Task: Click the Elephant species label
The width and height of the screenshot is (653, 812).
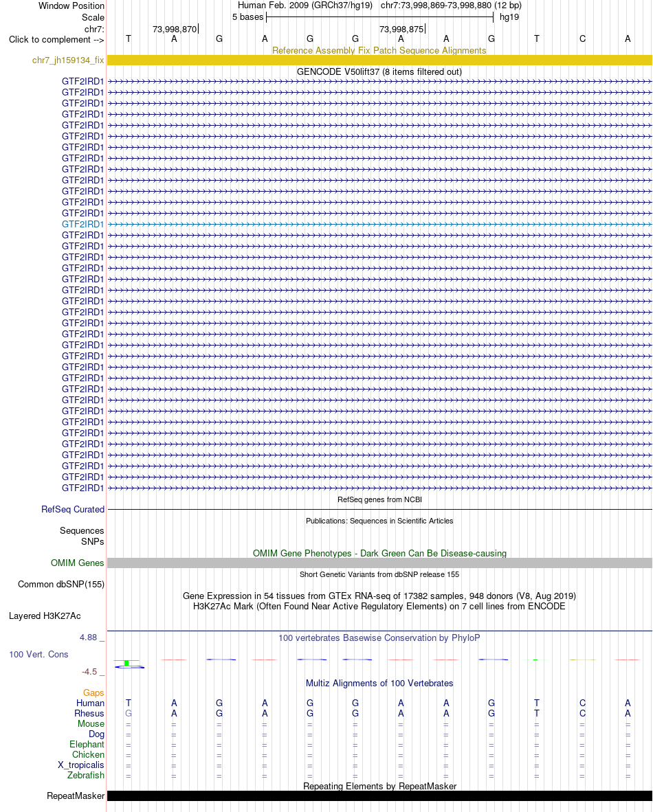Action: pos(87,745)
